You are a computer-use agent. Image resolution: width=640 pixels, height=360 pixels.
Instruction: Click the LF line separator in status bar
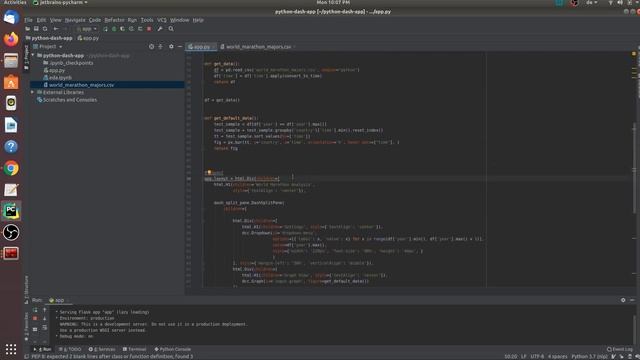coord(524,357)
